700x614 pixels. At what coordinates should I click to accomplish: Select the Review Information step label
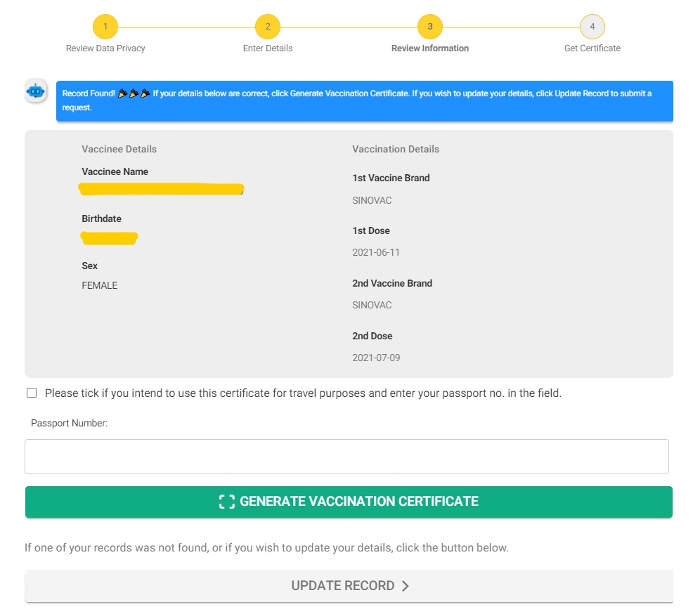point(430,48)
